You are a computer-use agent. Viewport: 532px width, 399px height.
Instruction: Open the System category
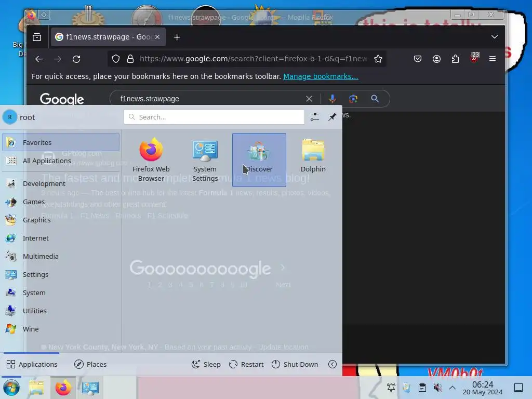tap(61, 292)
